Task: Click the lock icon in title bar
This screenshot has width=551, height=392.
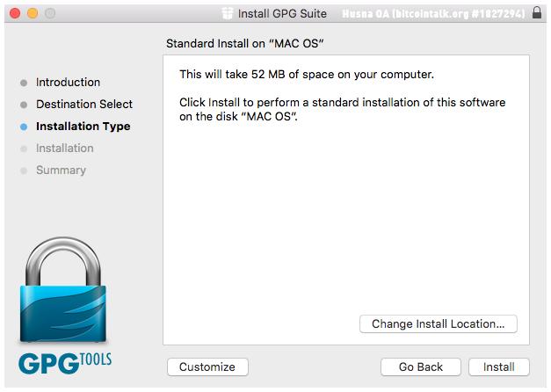Action: point(537,12)
